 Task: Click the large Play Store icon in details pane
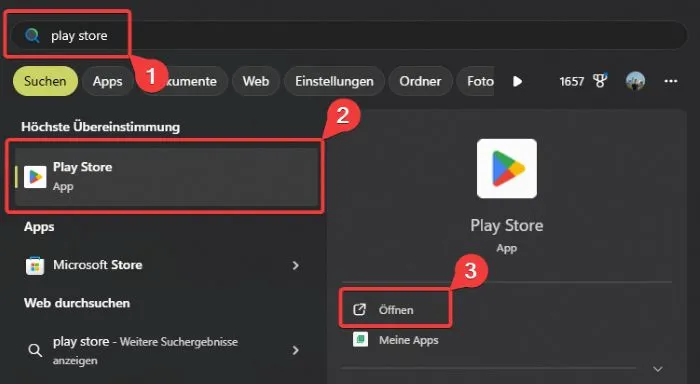point(507,169)
